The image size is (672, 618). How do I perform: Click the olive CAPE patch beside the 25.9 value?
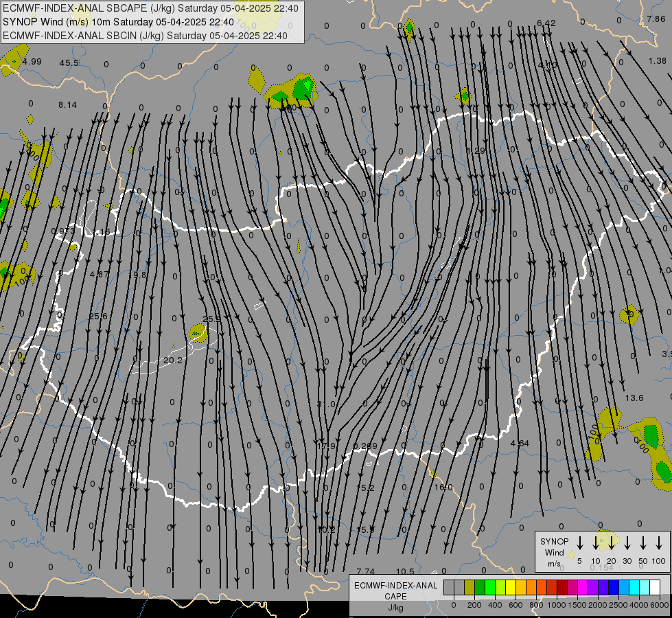point(198,333)
